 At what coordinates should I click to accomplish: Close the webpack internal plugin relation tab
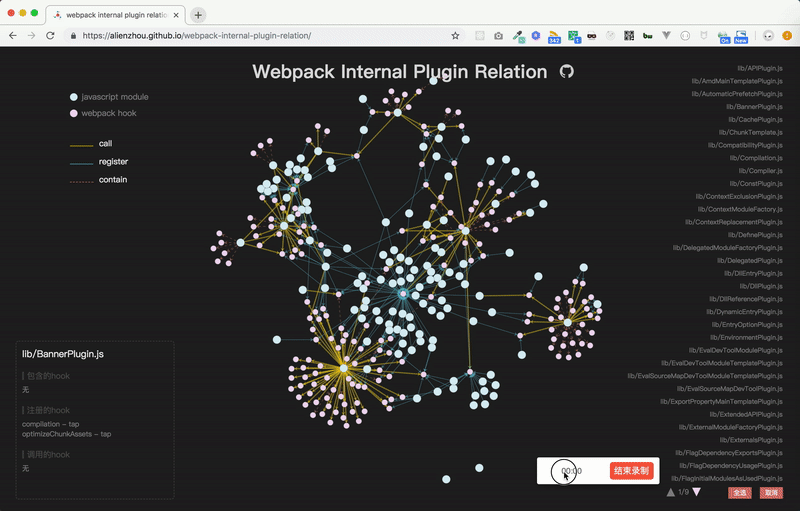(x=176, y=15)
